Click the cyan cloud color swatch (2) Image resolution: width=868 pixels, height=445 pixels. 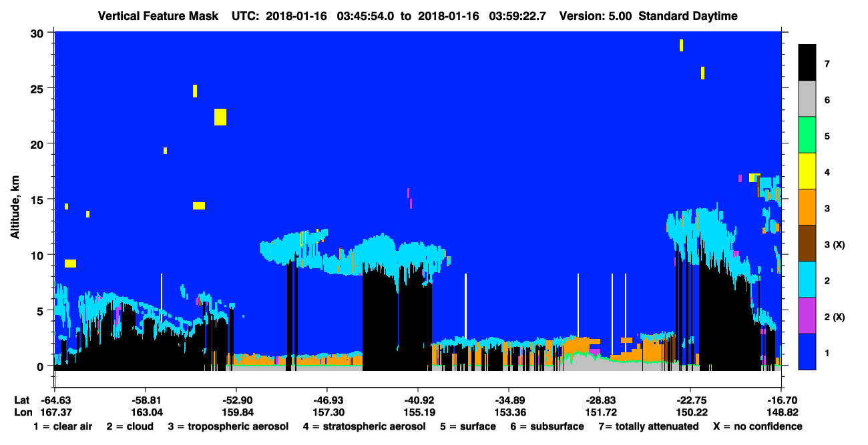pos(807,280)
